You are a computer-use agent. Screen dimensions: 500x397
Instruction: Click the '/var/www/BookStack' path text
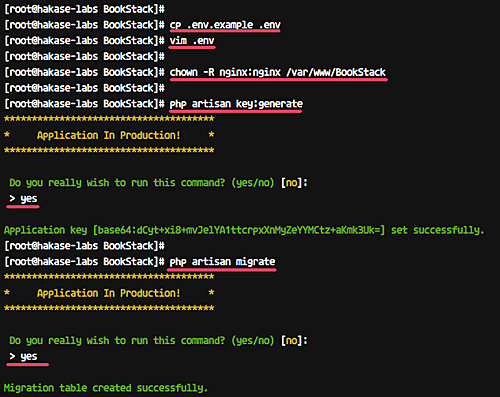tap(336, 72)
